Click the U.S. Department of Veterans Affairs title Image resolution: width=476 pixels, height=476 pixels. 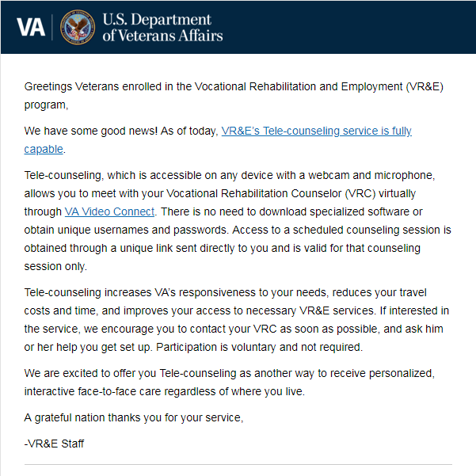pos(162,27)
